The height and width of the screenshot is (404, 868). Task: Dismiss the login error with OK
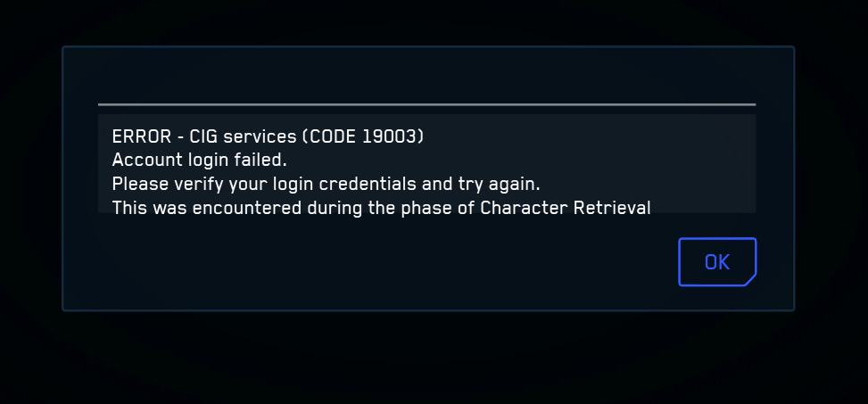pos(717,262)
